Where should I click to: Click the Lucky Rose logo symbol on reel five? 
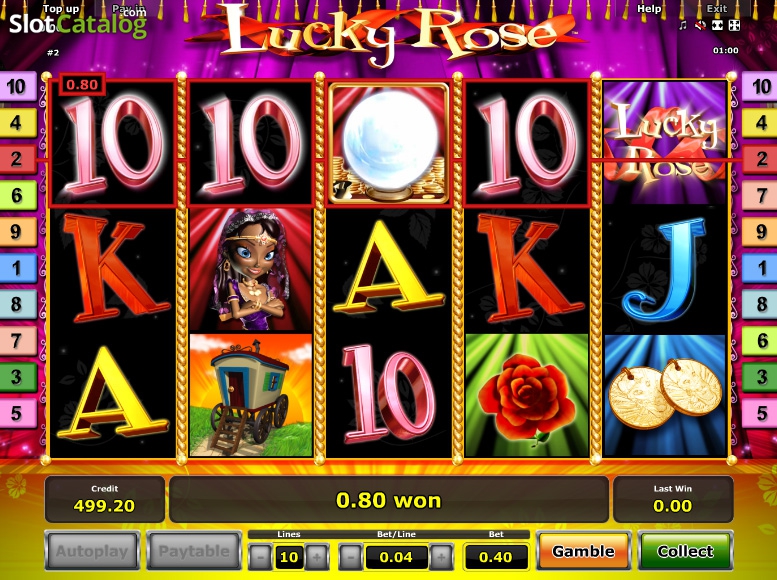[x=665, y=143]
